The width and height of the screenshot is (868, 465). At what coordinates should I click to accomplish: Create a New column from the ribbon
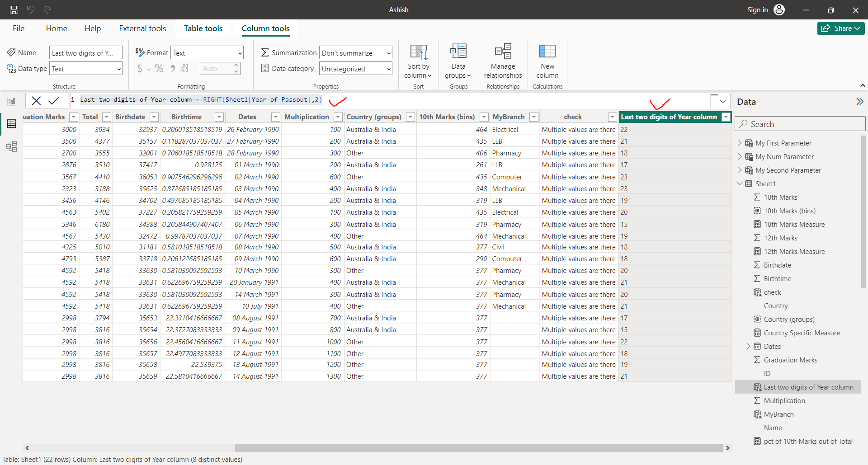[547, 61]
